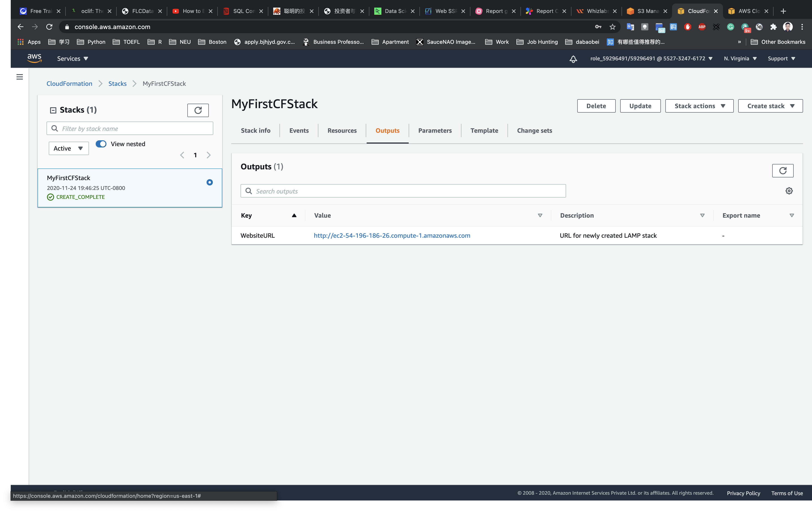Open the Active filter dropdown
This screenshot has width=812, height=513.
[68, 148]
